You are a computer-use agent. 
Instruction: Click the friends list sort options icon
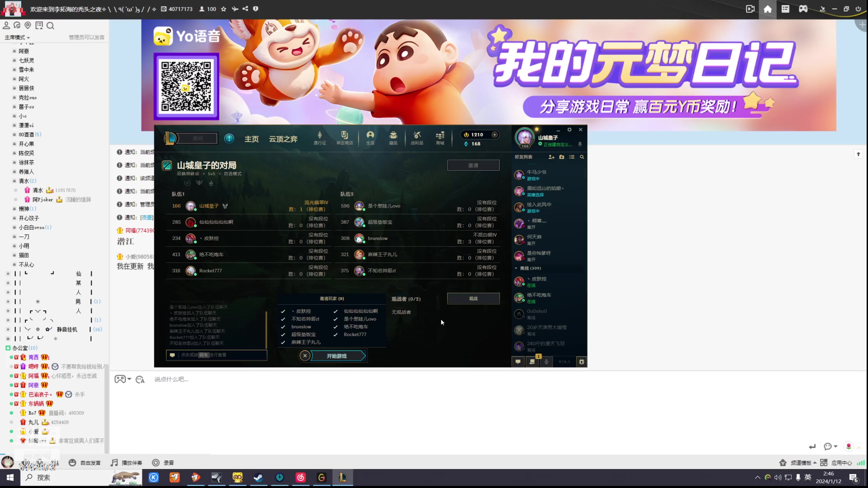[572, 157]
